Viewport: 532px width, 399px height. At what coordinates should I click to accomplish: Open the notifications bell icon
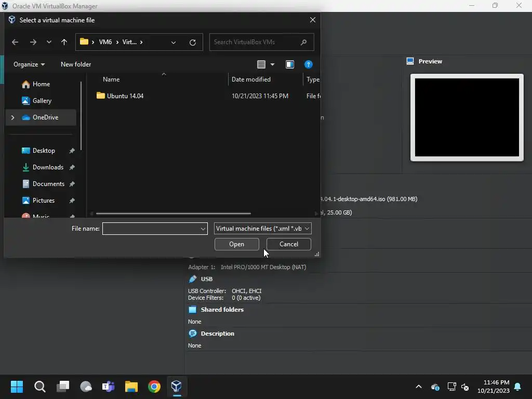point(518,387)
